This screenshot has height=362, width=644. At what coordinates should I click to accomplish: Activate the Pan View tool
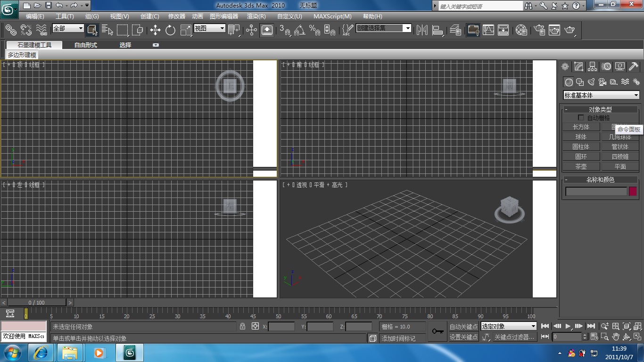616,337
